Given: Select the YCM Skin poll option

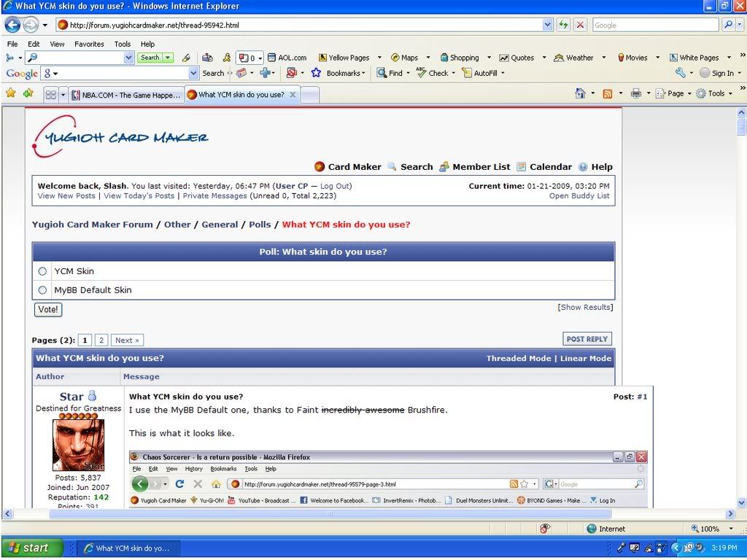Looking at the screenshot, I should click(x=42, y=271).
